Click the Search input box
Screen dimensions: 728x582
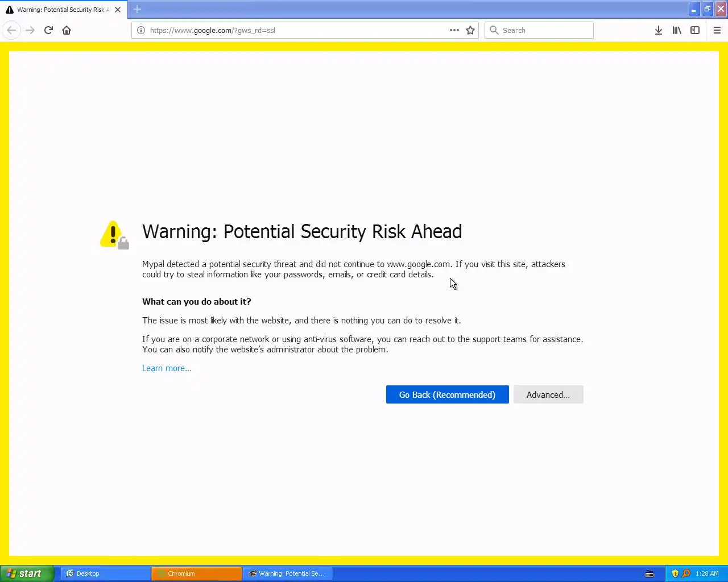pos(539,30)
